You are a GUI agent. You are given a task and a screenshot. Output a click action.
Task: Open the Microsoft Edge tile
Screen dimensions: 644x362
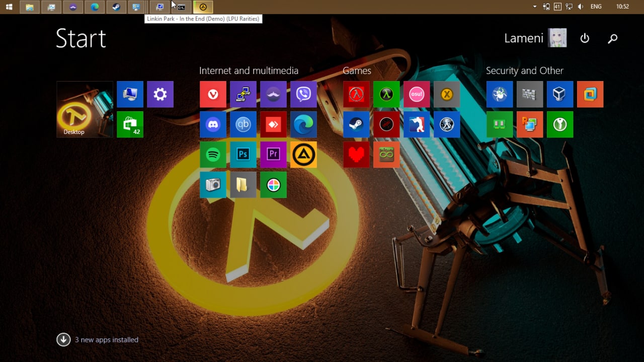[x=303, y=124]
